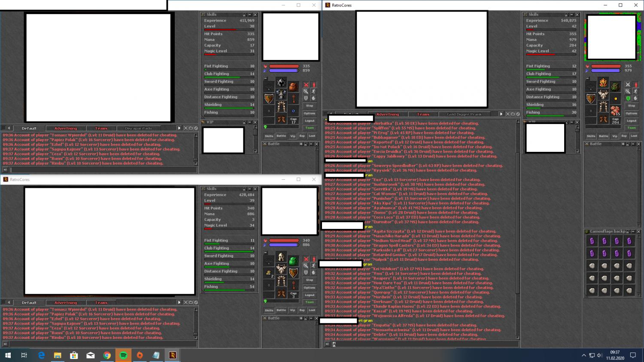Viewport: 644px width, 362px height.
Task: Open Spotify from the taskbar
Action: [123, 355]
